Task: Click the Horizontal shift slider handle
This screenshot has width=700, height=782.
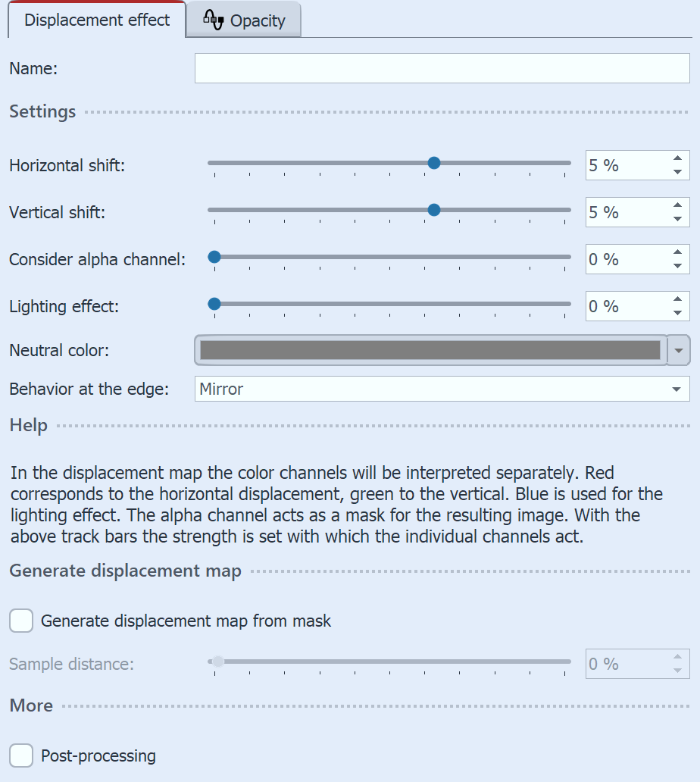Action: [434, 162]
